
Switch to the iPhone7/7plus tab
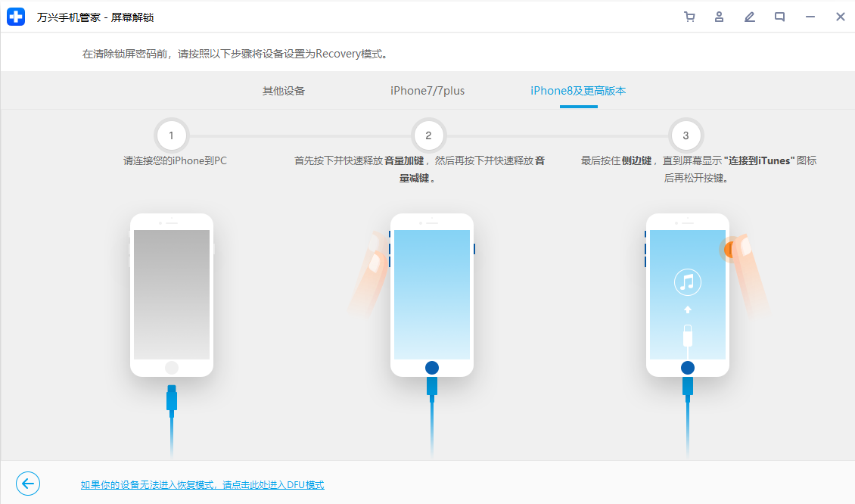click(x=427, y=90)
